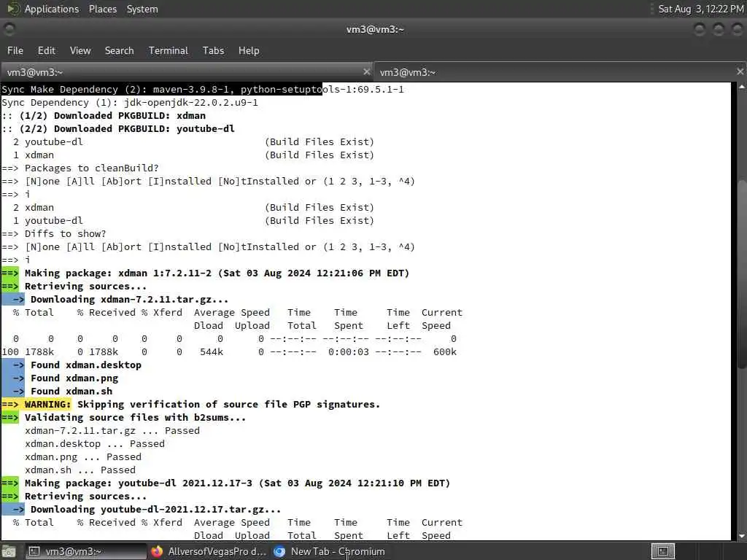Select the AllversofVegasPro Firefox taskbar button
Viewport: 747px width, 560px height.
coord(208,551)
